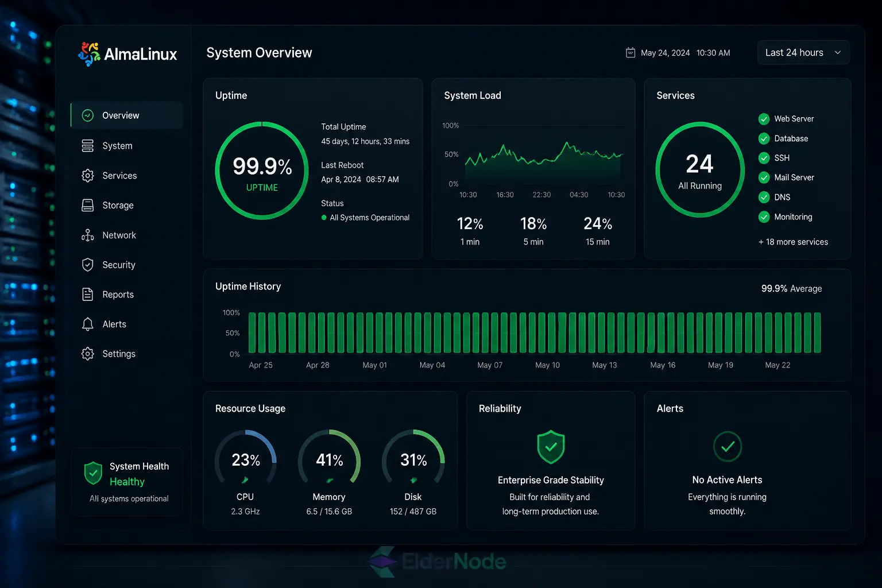The height and width of the screenshot is (588, 882).
Task: Click the Settings gear icon
Action: (88, 354)
